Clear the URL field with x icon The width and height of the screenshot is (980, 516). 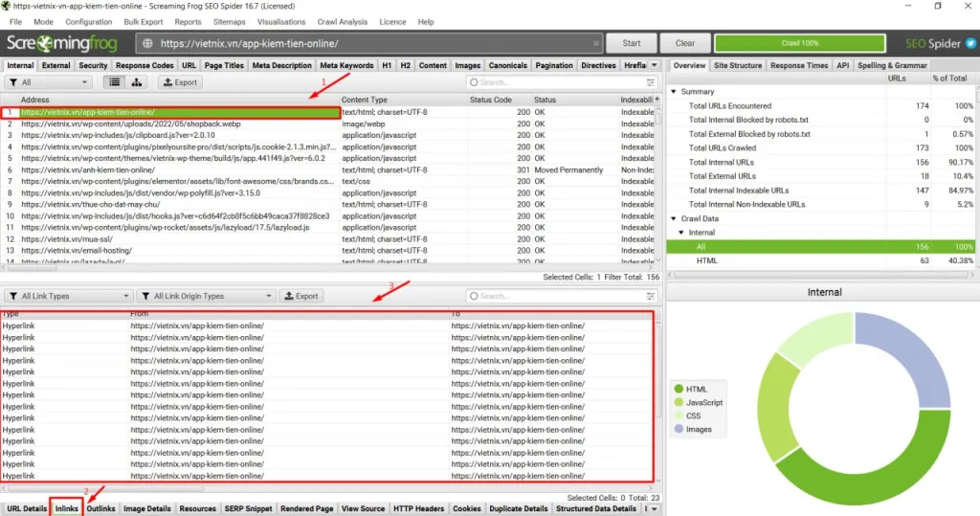[x=595, y=43]
